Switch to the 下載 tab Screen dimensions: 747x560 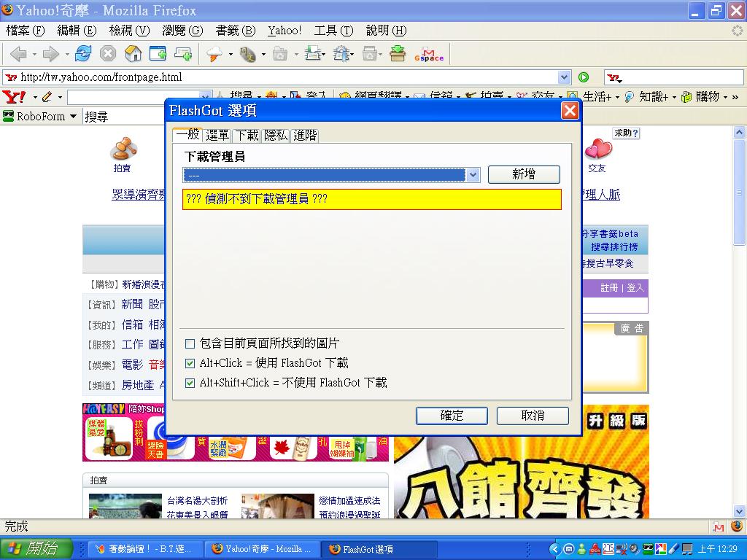pos(247,135)
